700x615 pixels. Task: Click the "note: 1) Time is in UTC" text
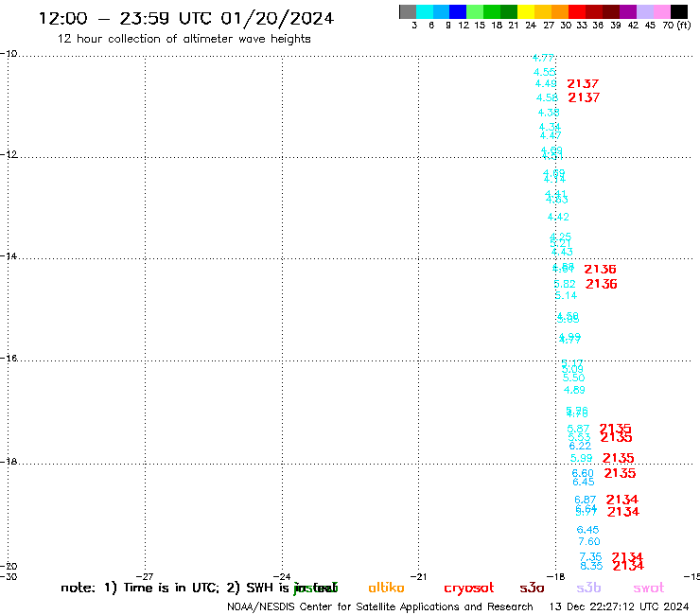140,588
